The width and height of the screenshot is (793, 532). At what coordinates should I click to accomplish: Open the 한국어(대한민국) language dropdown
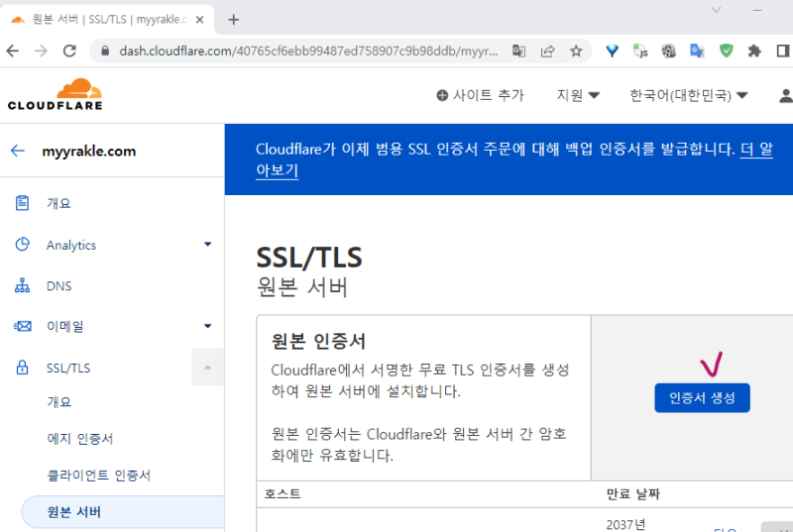click(688, 95)
